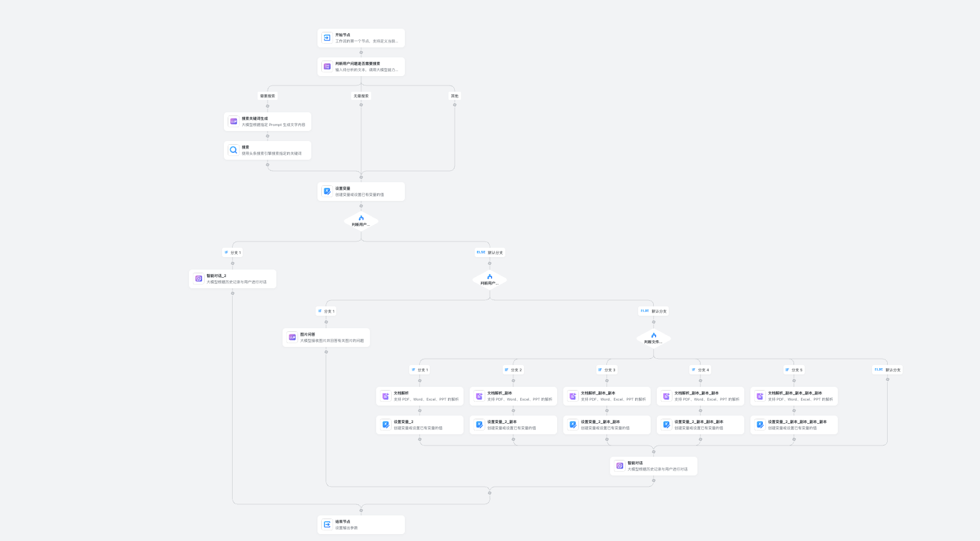Click the 判断文件 condition diamond node

pos(654,338)
